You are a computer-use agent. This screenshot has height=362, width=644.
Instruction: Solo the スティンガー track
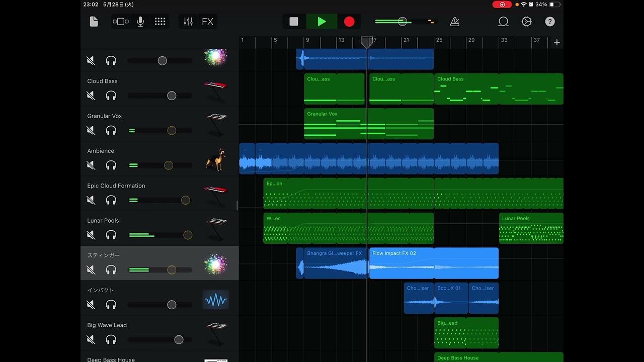click(111, 270)
